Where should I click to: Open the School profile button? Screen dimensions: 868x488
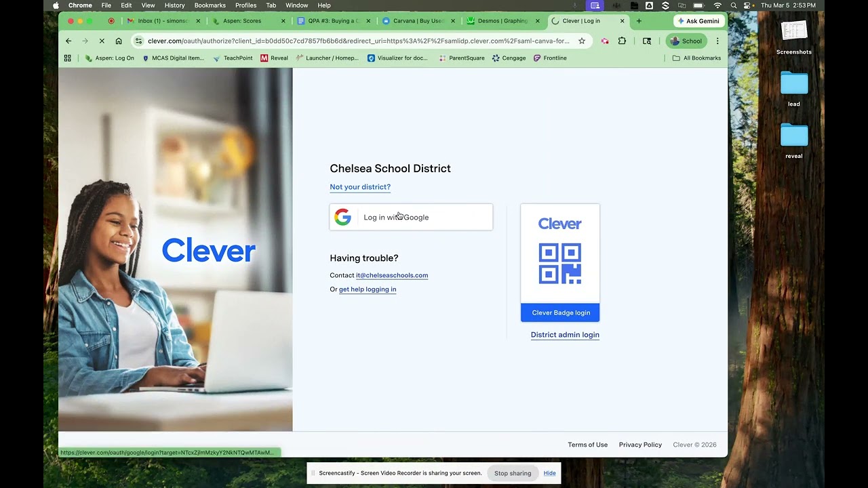tap(686, 41)
